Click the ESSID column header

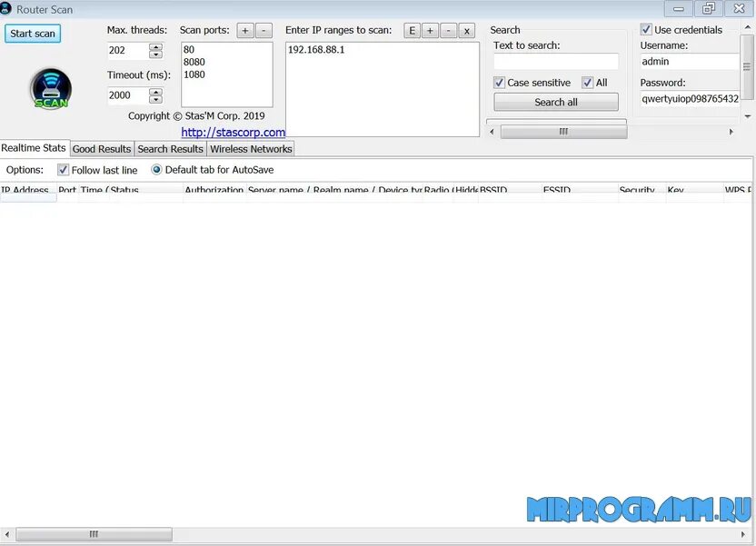click(x=580, y=188)
